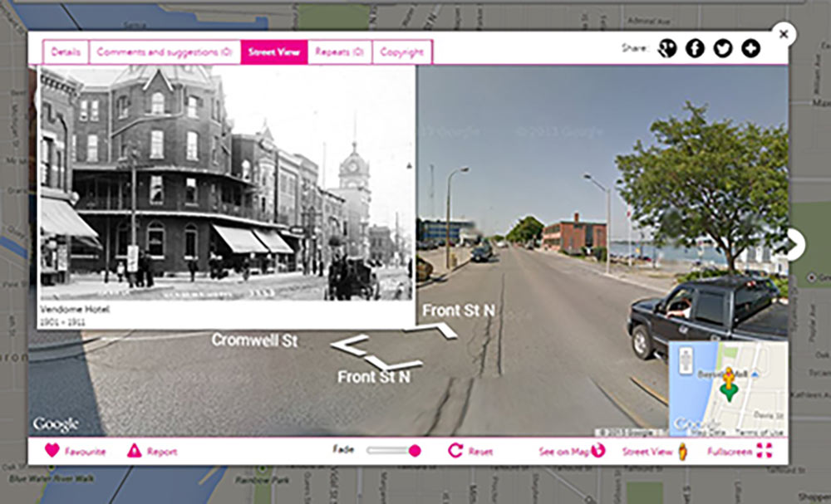Click the zoom control on mini map
Image resolution: width=831 pixels, height=504 pixels.
click(x=686, y=360)
